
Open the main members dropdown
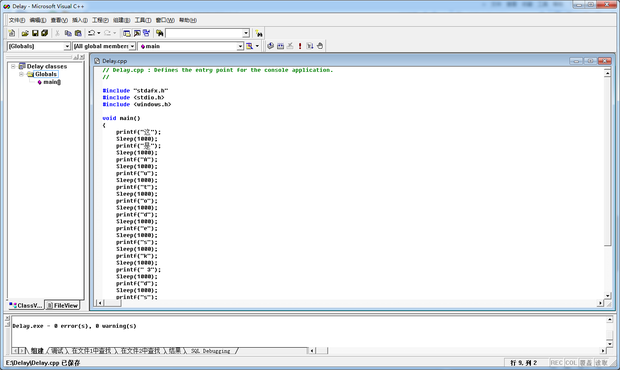pos(240,46)
